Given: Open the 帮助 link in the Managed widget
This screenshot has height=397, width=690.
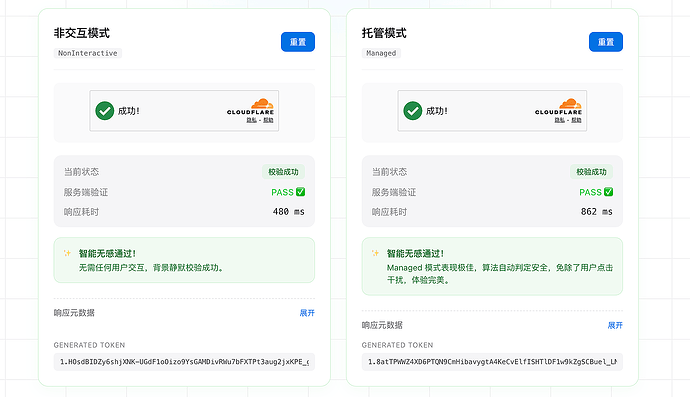Looking at the screenshot, I should click(576, 120).
